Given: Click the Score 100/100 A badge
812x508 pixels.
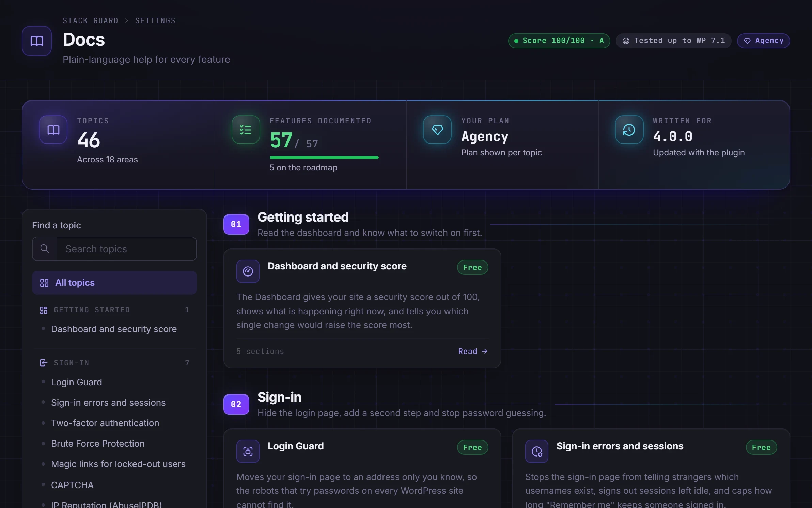Looking at the screenshot, I should pos(559,41).
